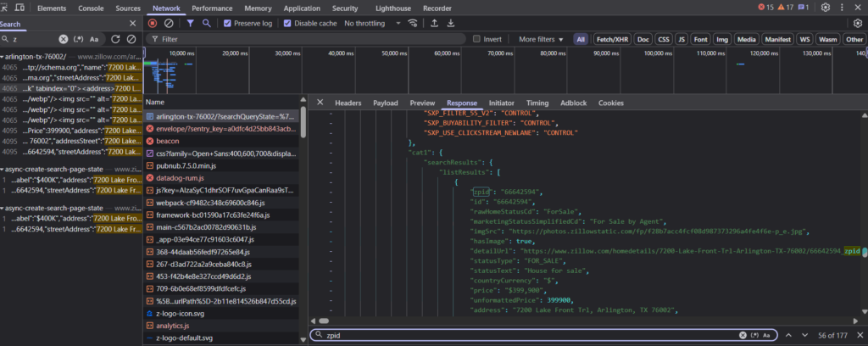
Task: Select the beacon request row
Action: click(222, 141)
